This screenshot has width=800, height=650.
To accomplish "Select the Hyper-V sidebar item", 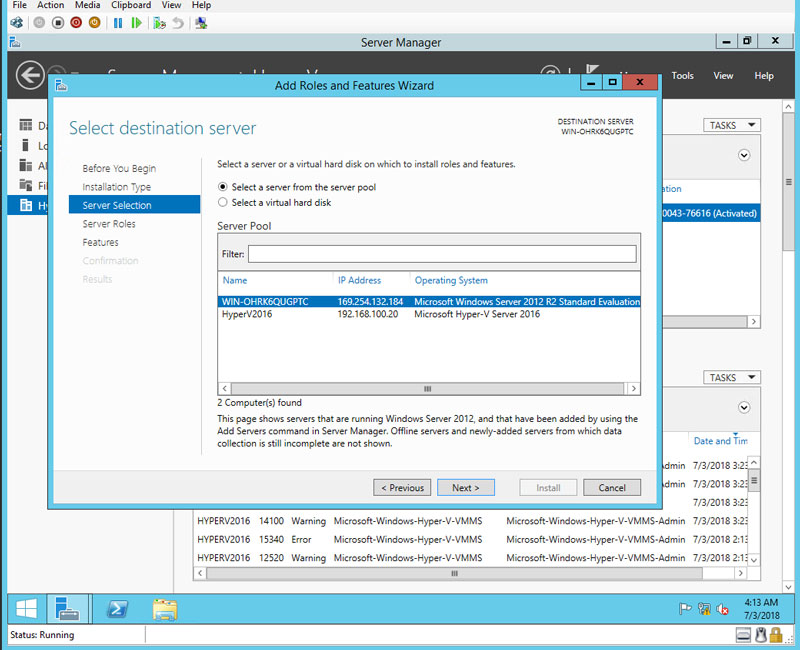I will pos(28,205).
